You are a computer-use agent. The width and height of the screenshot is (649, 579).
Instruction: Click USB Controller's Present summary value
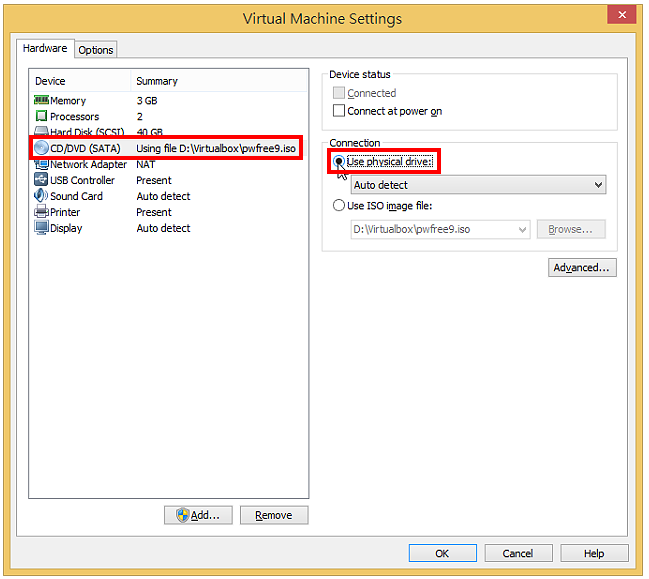(x=154, y=180)
